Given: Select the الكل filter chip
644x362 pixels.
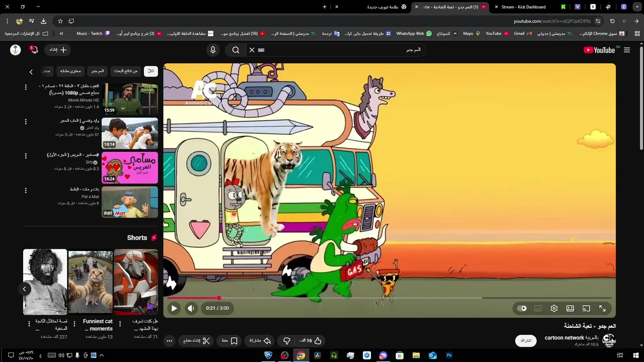Looking at the screenshot, I should point(151,71).
